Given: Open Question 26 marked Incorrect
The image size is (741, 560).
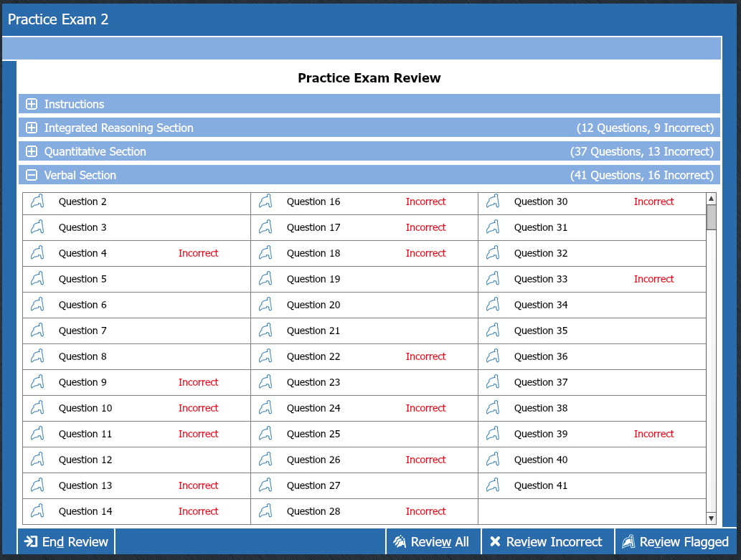Looking at the screenshot, I should coord(313,460).
